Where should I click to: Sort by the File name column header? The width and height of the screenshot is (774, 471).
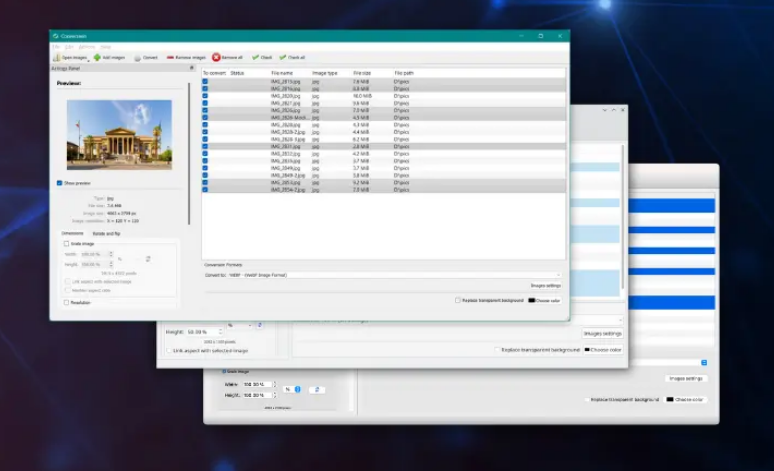point(282,73)
